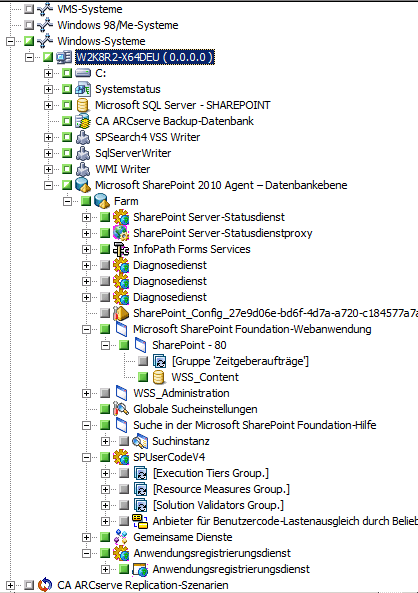Collapse the Windows-Systeme node

(10, 41)
